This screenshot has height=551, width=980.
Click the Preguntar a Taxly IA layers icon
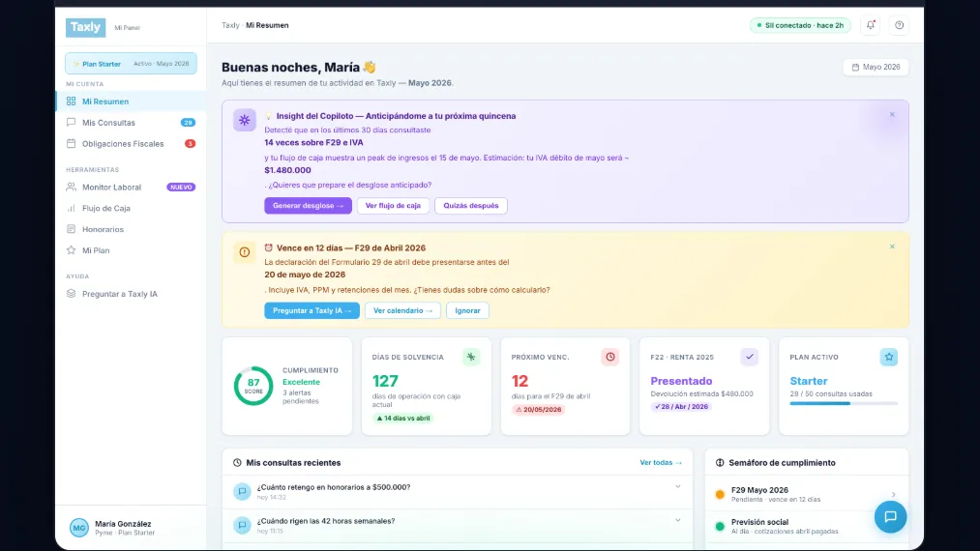click(x=72, y=294)
